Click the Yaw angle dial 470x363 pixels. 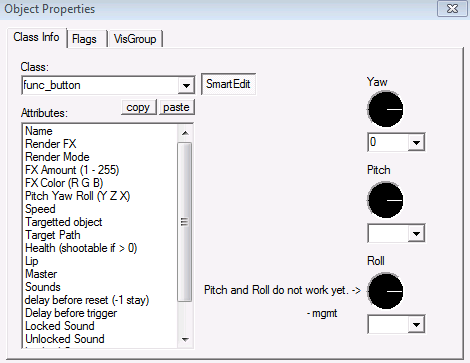pos(385,109)
